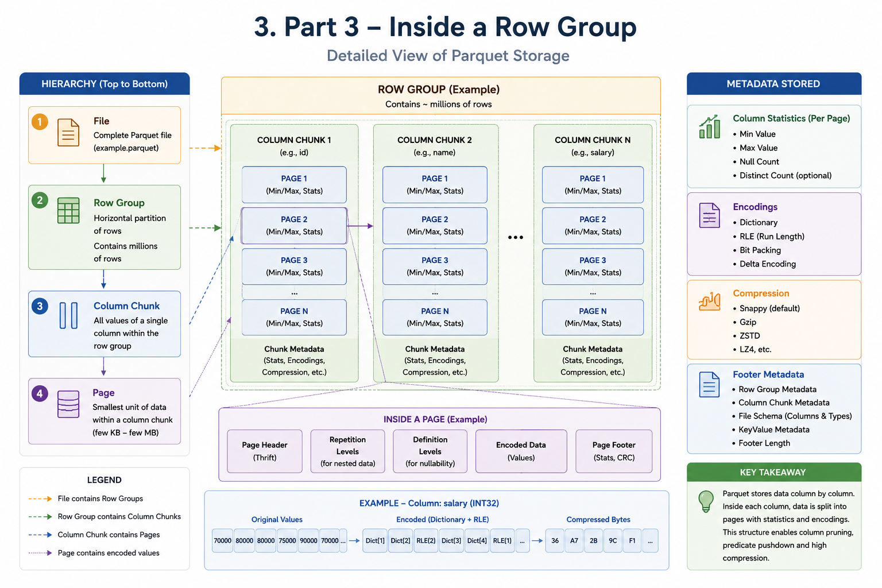Click the 'COLUMN CHUNK 2' heading
Image resolution: width=882 pixels, height=588 pixels.
[435, 140]
